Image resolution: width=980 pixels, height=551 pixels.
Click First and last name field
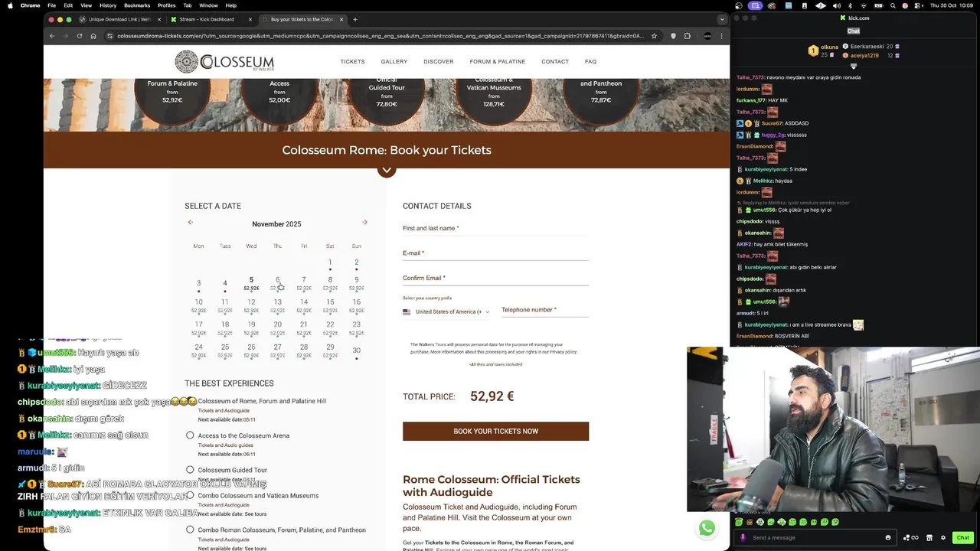click(x=495, y=228)
